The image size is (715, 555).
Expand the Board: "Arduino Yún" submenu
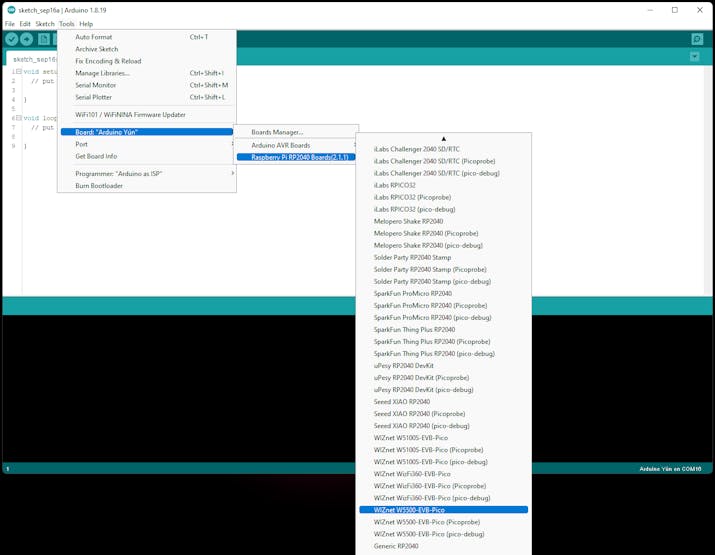pyautogui.click(x=146, y=132)
